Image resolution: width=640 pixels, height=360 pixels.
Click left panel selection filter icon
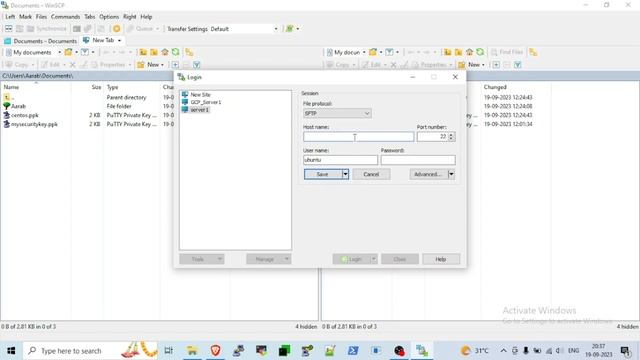196,64
